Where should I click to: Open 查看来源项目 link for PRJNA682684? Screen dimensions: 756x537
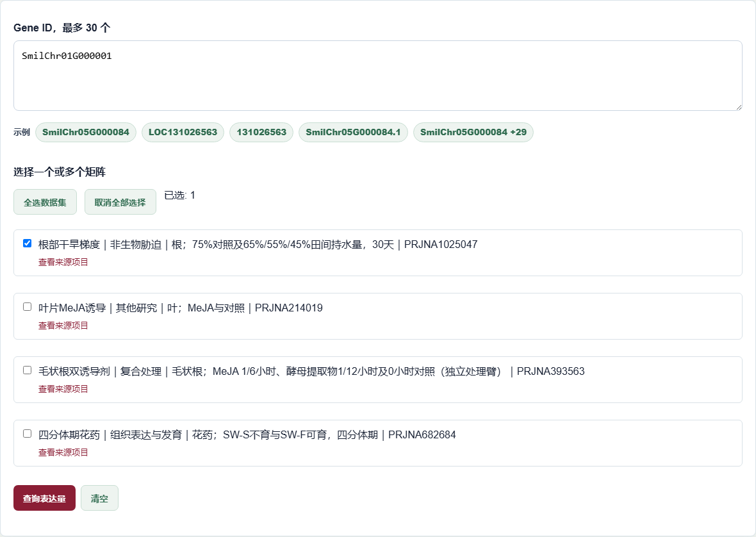click(x=63, y=452)
